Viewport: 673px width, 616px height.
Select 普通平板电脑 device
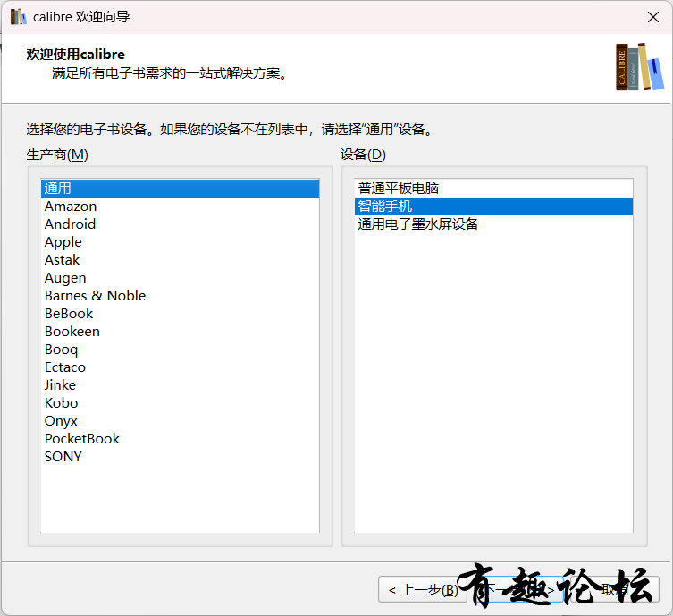[493, 189]
